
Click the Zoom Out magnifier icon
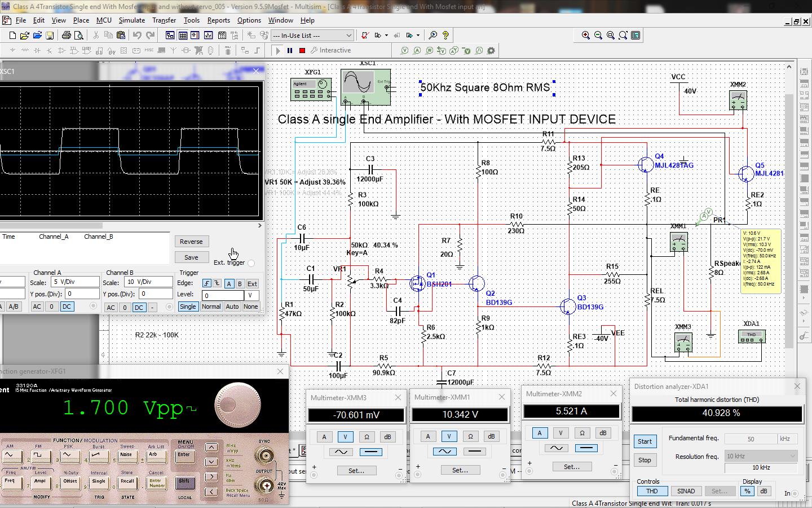pyautogui.click(x=598, y=35)
